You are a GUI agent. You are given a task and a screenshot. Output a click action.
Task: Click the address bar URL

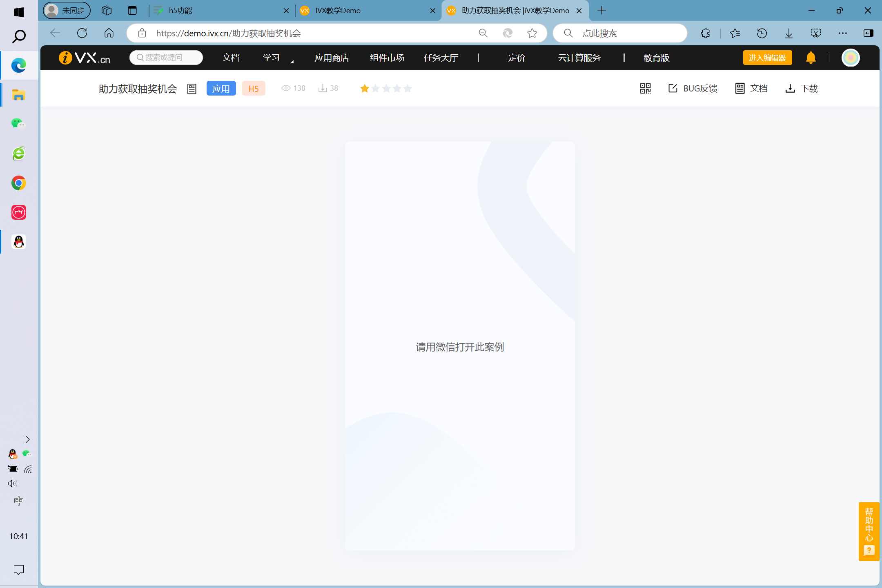[228, 33]
